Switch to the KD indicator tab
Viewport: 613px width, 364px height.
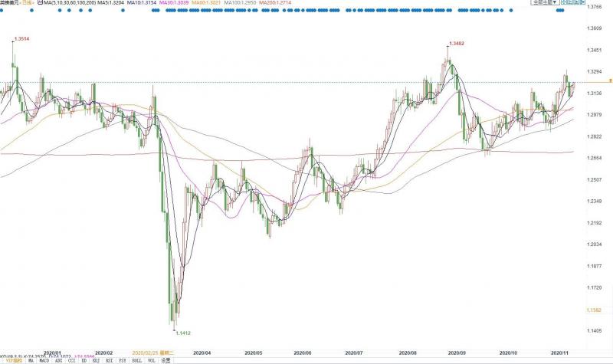[x=84, y=361]
